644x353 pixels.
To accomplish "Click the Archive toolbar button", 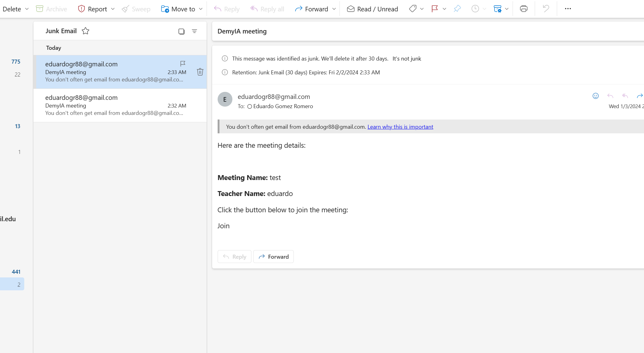I will point(52,9).
